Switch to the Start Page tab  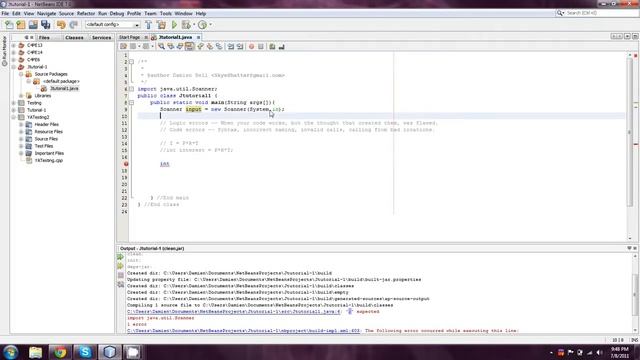coord(129,37)
